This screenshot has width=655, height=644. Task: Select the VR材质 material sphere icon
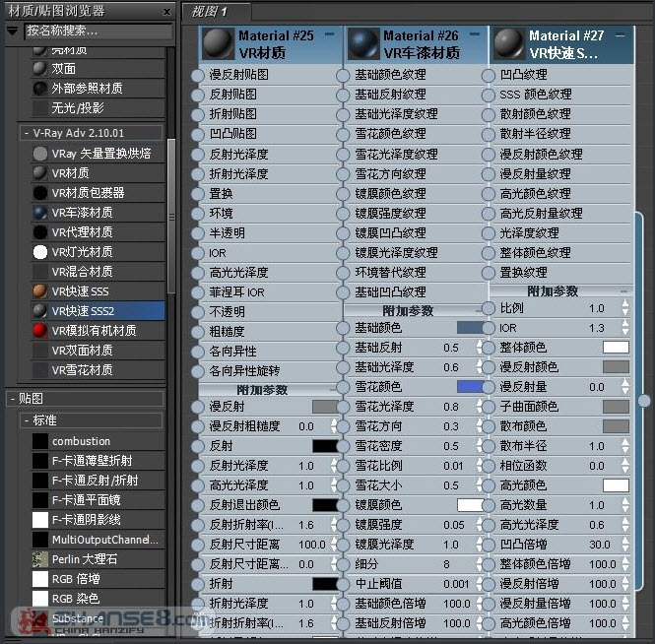click(39, 172)
